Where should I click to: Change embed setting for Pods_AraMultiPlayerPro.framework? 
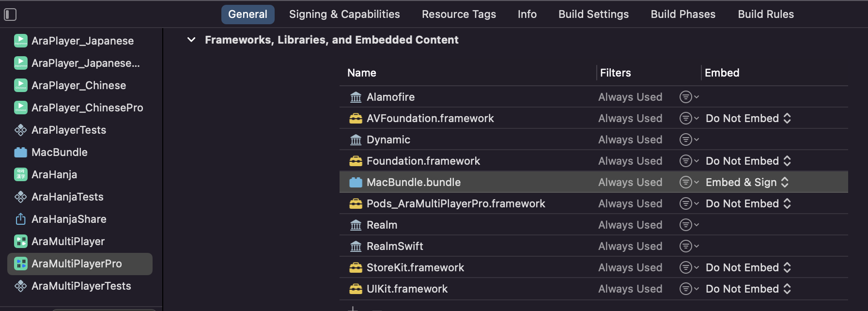[x=748, y=203]
